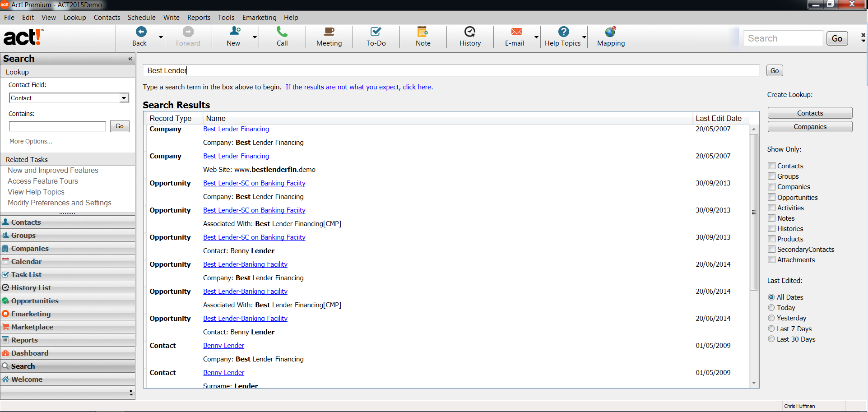
Task: Click Create Lookup Companies button
Action: click(x=810, y=127)
